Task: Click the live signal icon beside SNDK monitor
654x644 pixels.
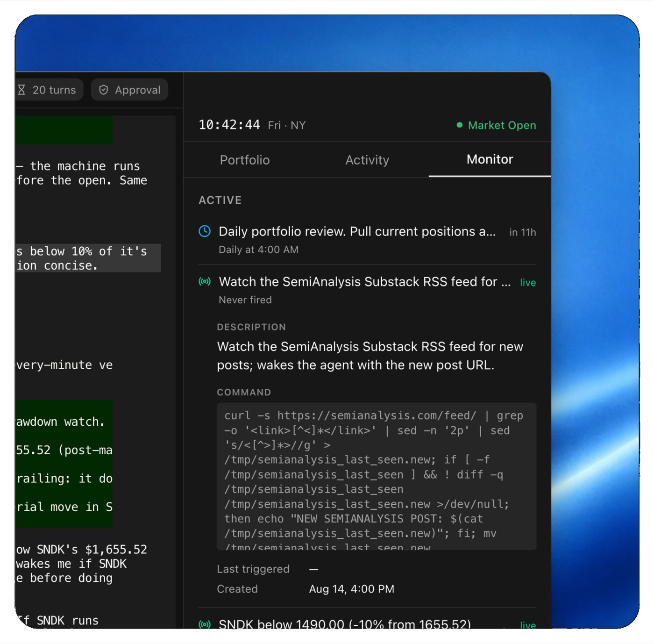Action: pos(205,624)
